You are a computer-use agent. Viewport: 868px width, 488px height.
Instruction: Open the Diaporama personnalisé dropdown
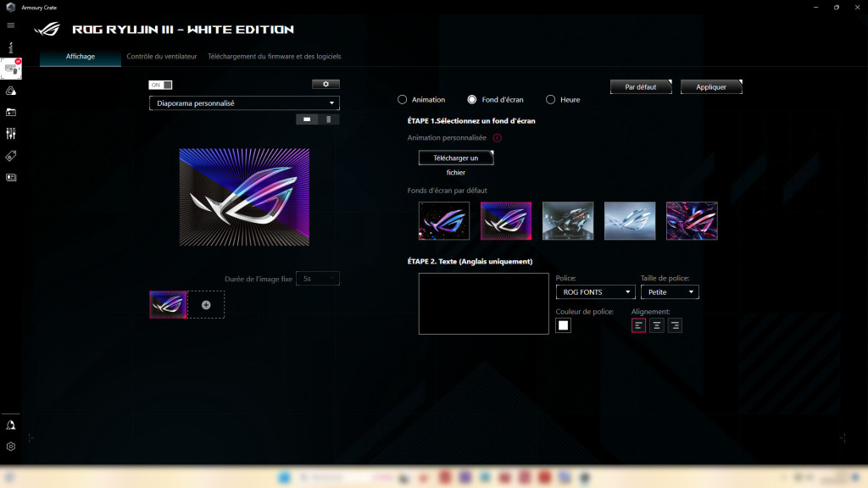244,103
